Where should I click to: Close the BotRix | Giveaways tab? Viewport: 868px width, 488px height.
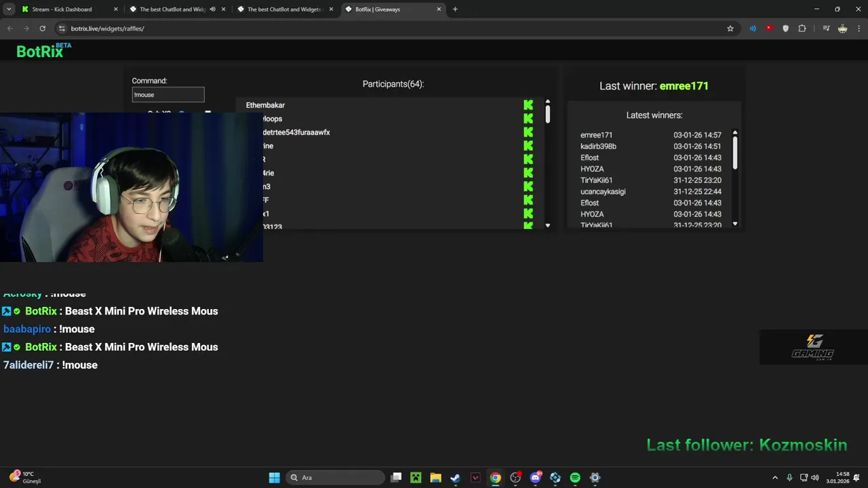click(439, 9)
